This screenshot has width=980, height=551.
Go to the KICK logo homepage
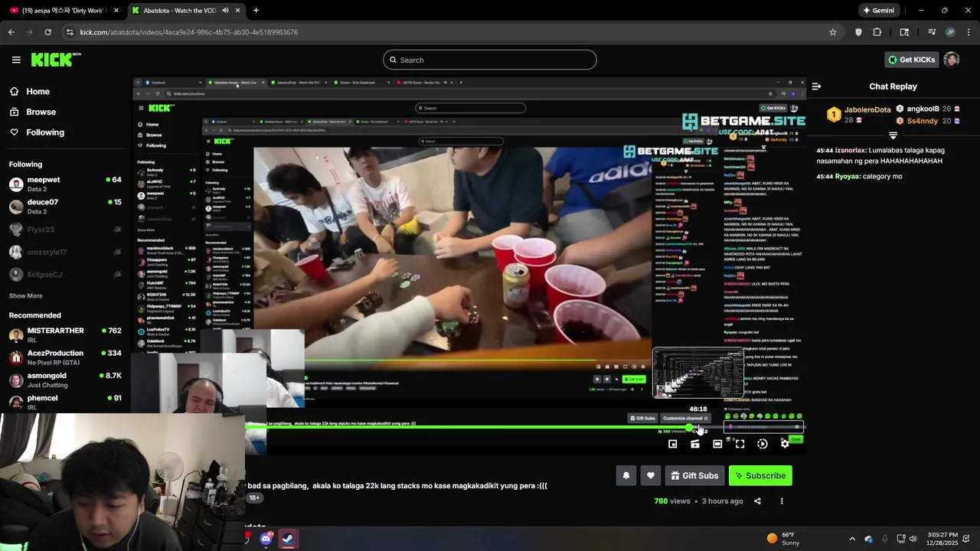click(x=56, y=60)
